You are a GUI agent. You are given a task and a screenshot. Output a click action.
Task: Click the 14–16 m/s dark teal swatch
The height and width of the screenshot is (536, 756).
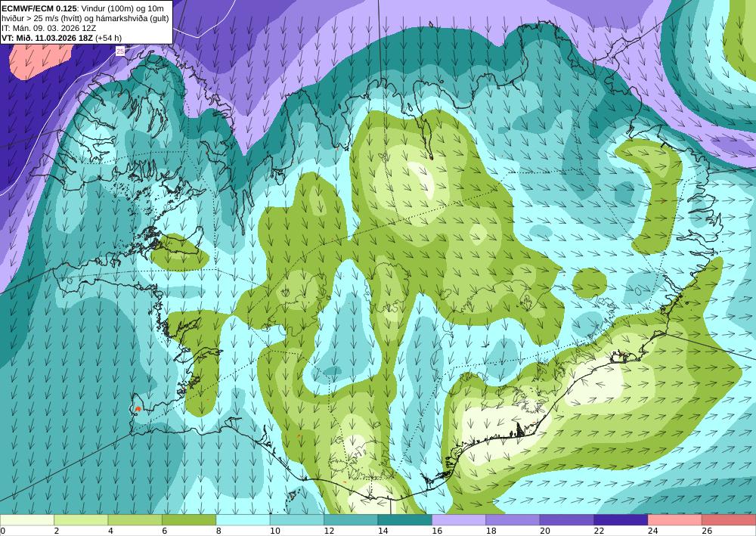pyautogui.click(x=405, y=520)
